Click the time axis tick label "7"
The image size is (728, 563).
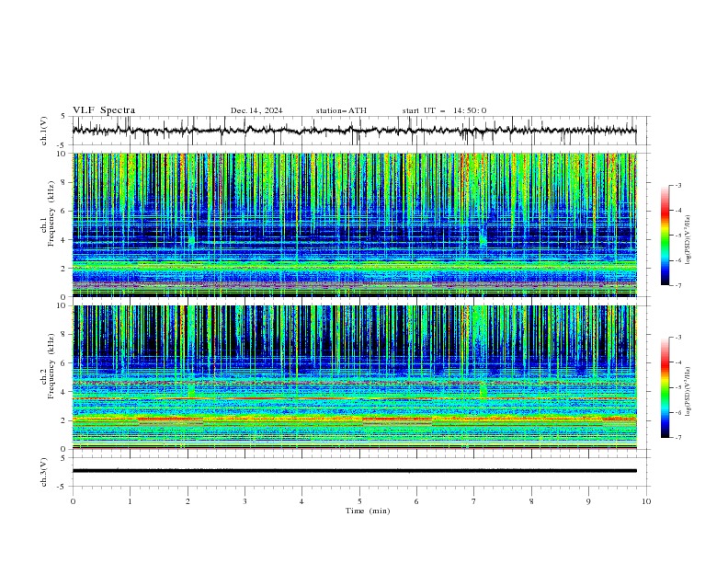[x=474, y=501]
